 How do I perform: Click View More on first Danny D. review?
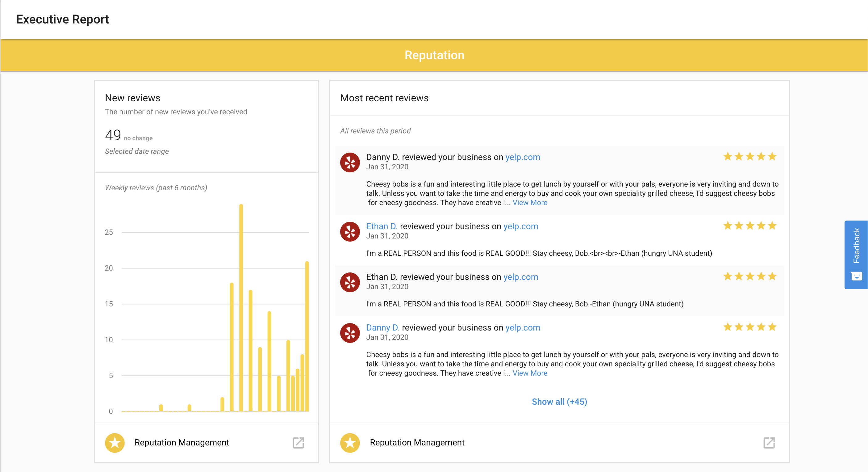pos(530,203)
